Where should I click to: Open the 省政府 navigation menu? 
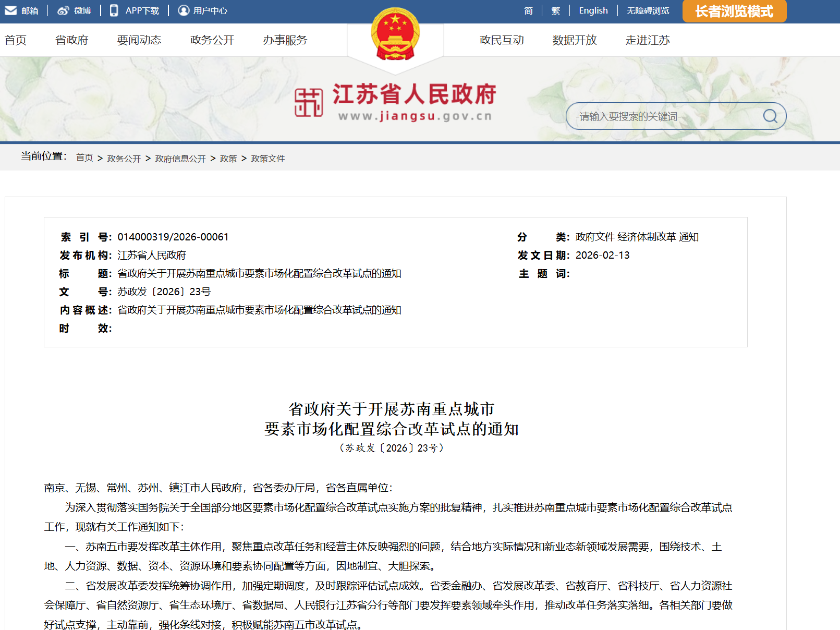coord(72,40)
